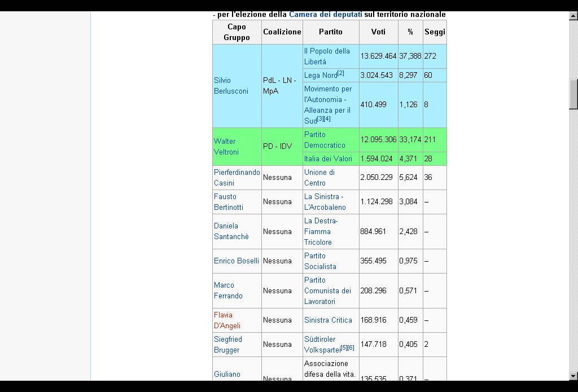Viewport: 578px width, 392px height.
Task: Click La Sinistra - L'Arcobaleno link
Action: 325,202
